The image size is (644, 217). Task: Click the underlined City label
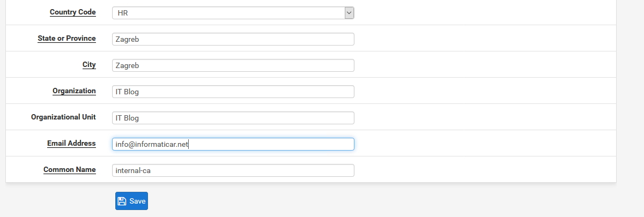tap(89, 65)
